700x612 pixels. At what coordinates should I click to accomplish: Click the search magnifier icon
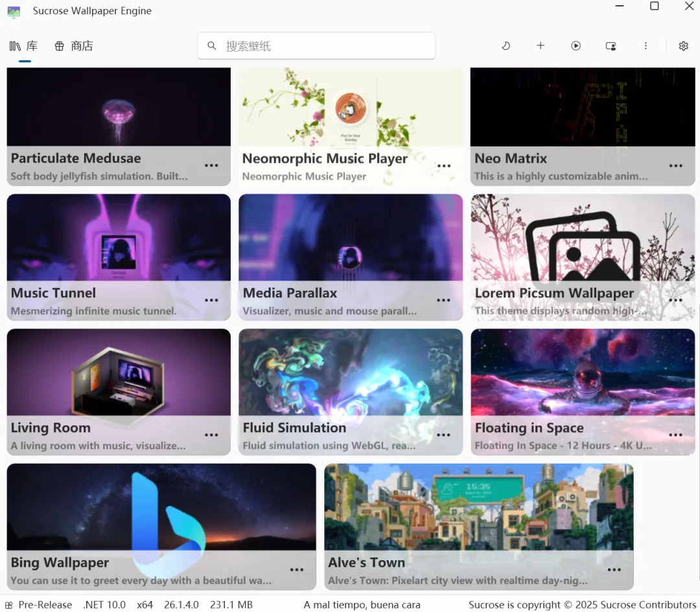tap(211, 46)
